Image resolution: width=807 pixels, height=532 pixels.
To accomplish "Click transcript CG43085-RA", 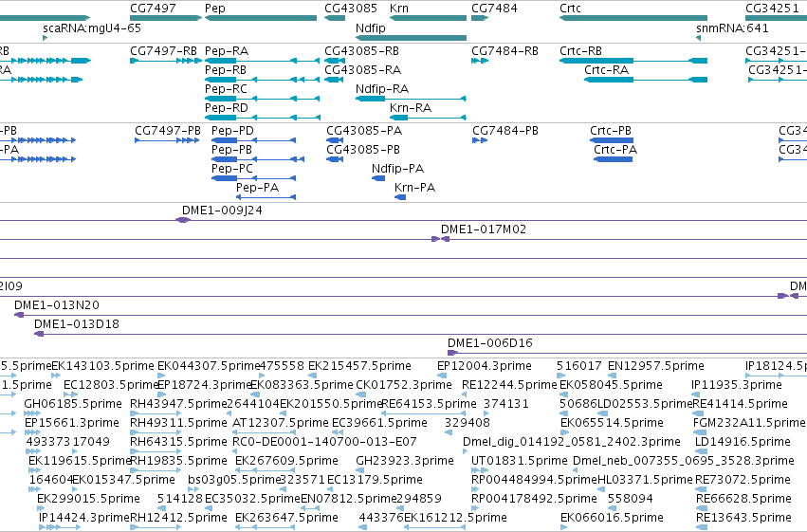I will [363, 70].
